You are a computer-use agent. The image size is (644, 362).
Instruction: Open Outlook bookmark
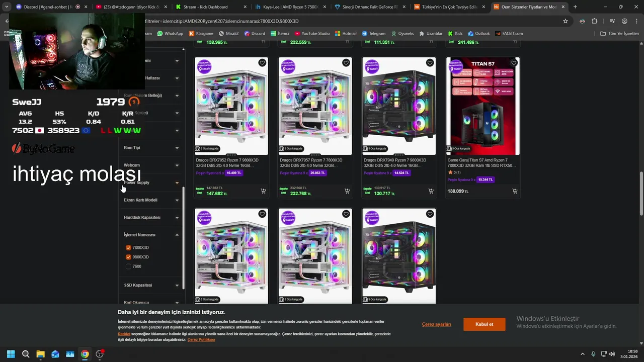[x=478, y=34]
